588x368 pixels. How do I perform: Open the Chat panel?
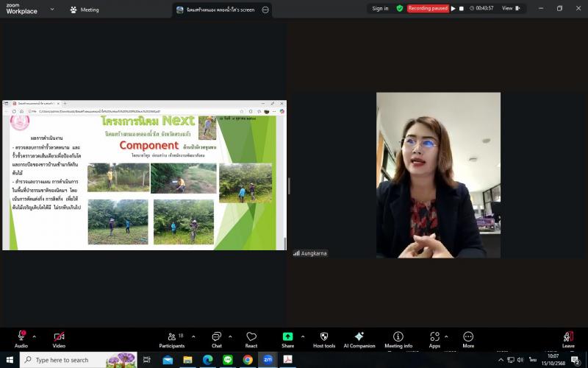click(x=217, y=339)
